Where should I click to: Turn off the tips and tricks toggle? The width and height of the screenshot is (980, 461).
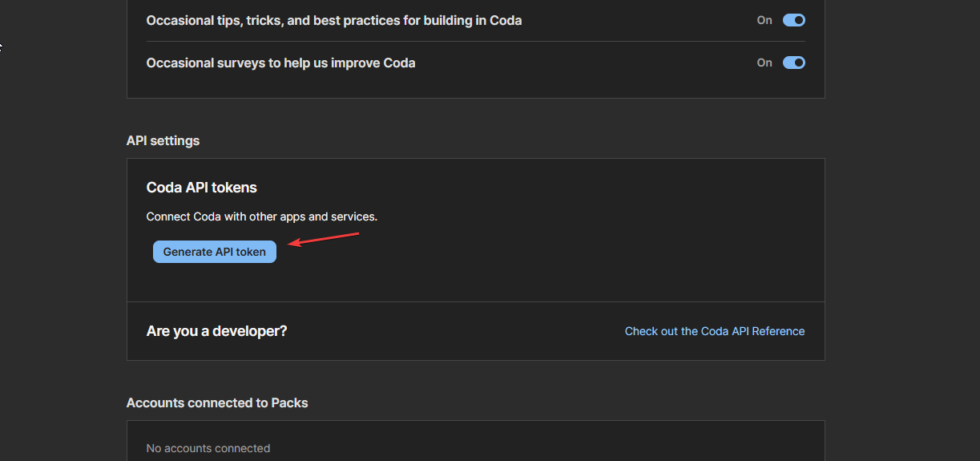point(793,20)
